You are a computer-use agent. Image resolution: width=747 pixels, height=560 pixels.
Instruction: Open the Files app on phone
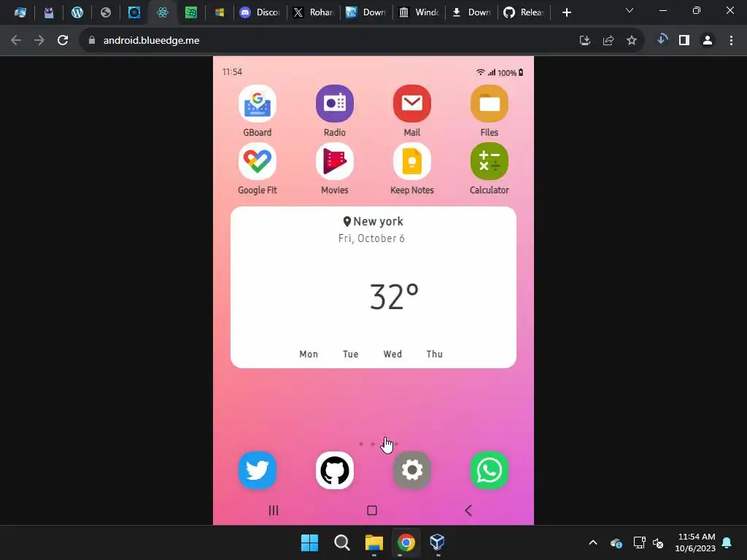pyautogui.click(x=489, y=104)
